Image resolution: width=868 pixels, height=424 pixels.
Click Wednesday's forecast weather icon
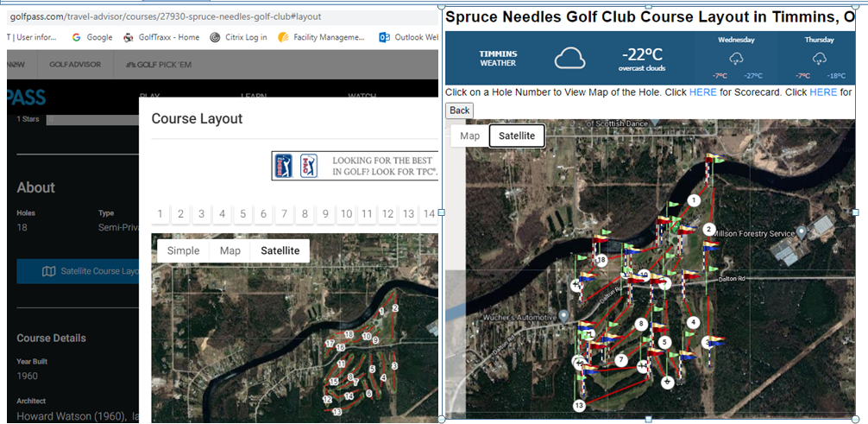[x=736, y=58]
